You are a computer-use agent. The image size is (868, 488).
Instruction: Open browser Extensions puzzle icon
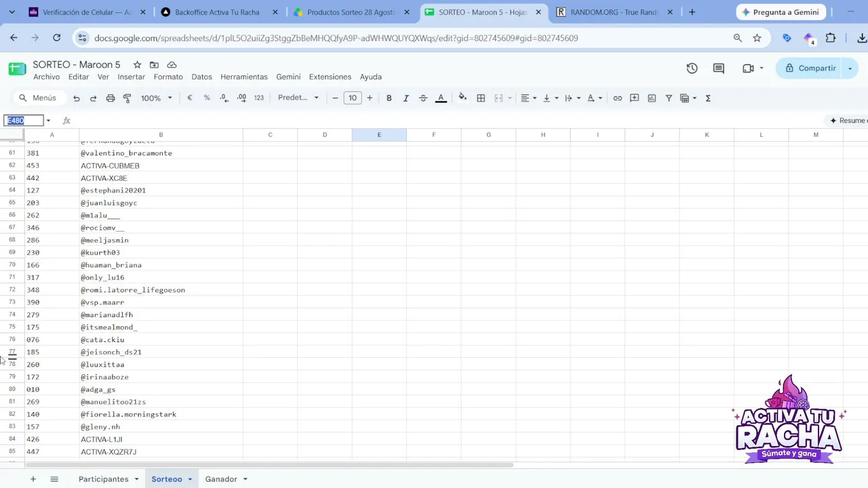click(831, 38)
